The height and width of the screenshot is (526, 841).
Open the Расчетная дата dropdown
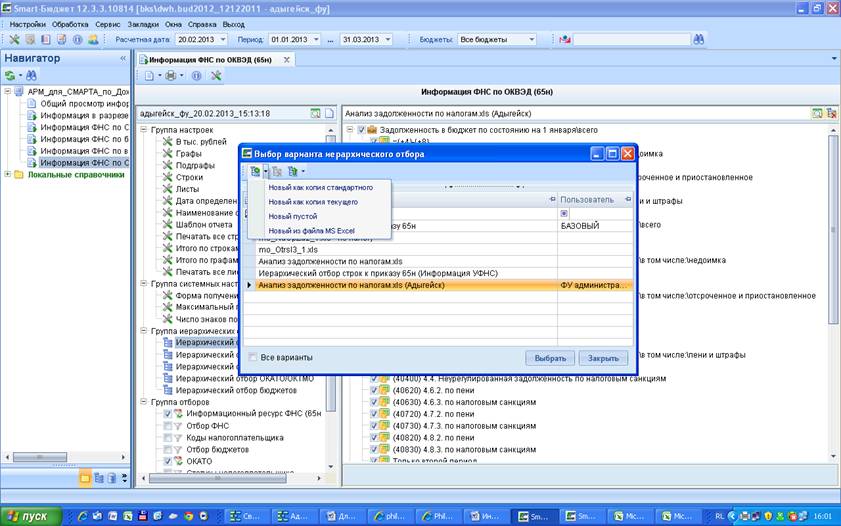223,39
